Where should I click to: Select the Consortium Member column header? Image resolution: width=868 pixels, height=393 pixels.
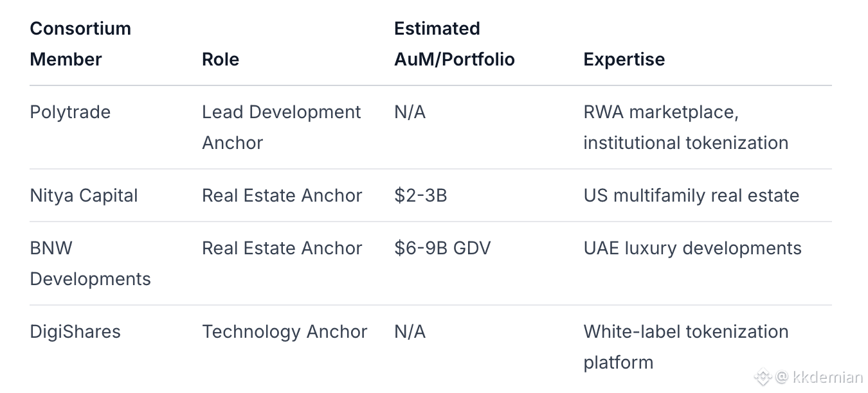(80, 44)
